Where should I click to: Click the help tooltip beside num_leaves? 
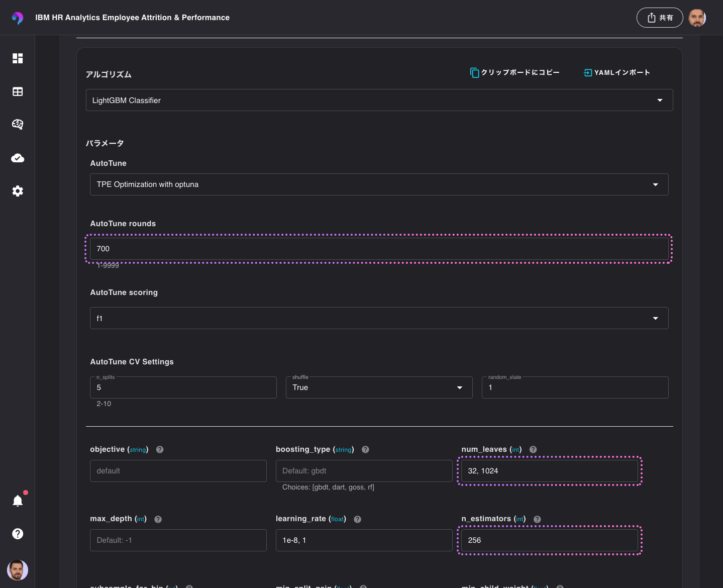(x=533, y=449)
